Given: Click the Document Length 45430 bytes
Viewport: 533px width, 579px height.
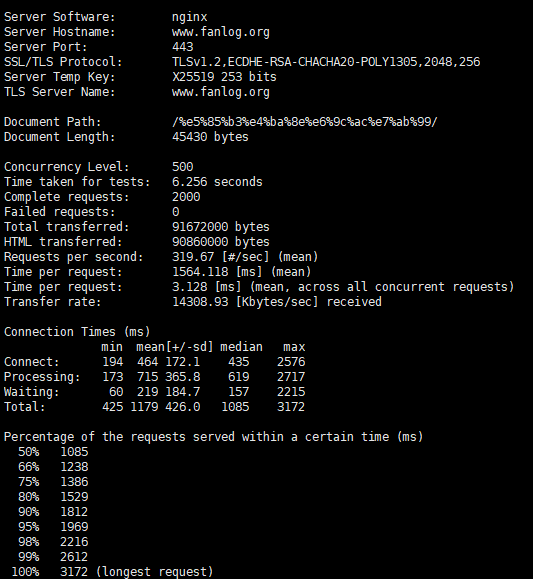Looking at the screenshot, I should (210, 137).
